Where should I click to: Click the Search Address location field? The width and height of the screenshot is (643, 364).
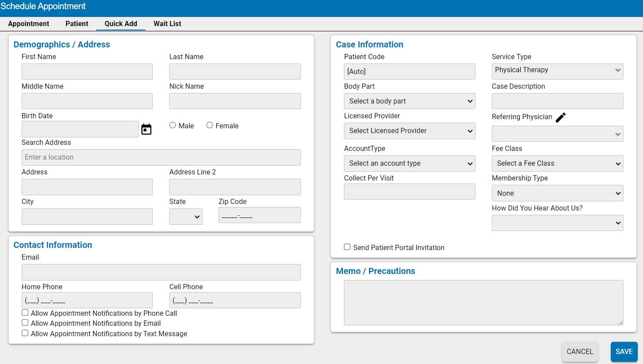(x=161, y=157)
